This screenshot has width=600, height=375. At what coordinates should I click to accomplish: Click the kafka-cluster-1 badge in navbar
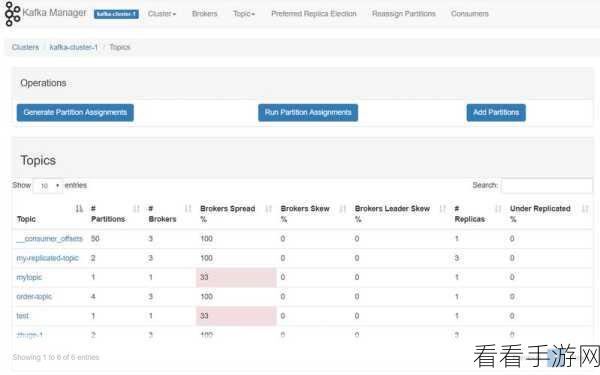click(116, 14)
